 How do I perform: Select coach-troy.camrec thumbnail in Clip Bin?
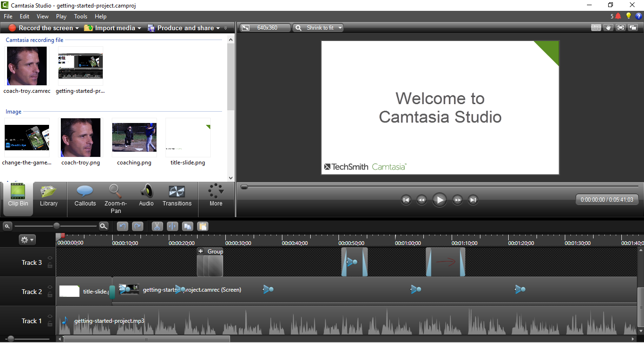pos(27,66)
